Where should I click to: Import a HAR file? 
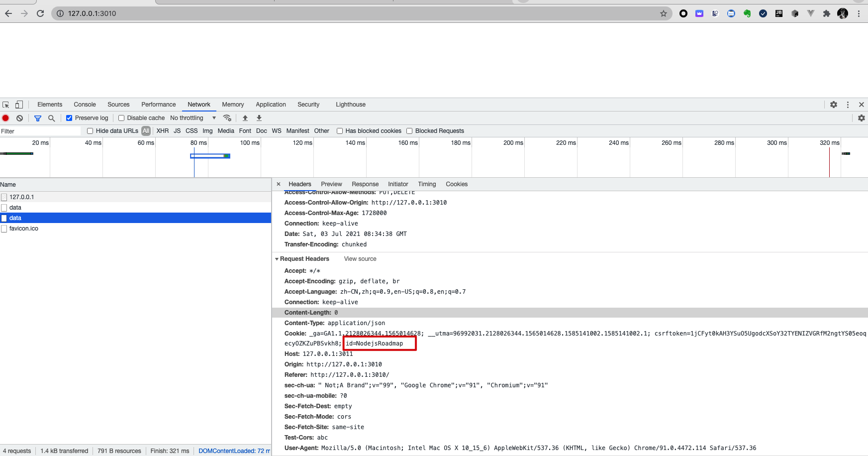(x=245, y=118)
